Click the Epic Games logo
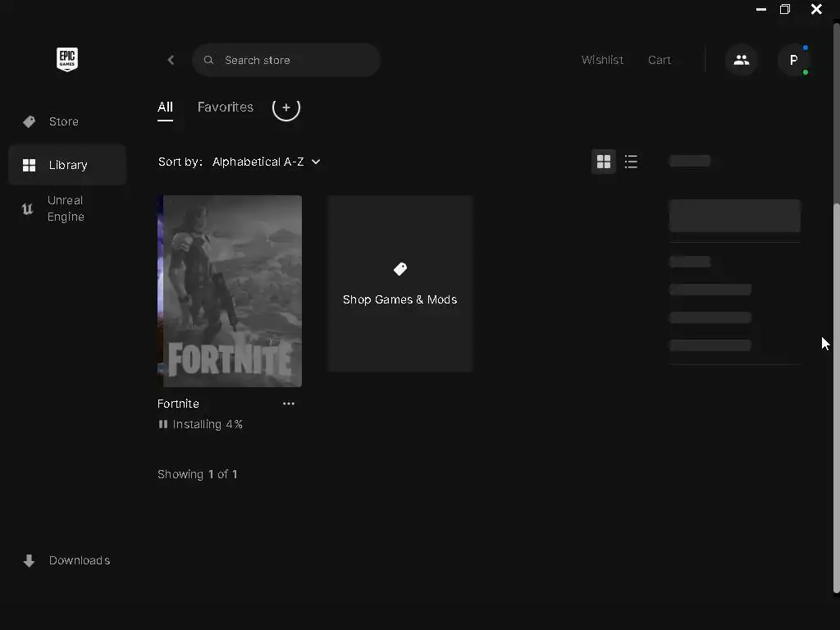The image size is (840, 630). click(x=67, y=59)
